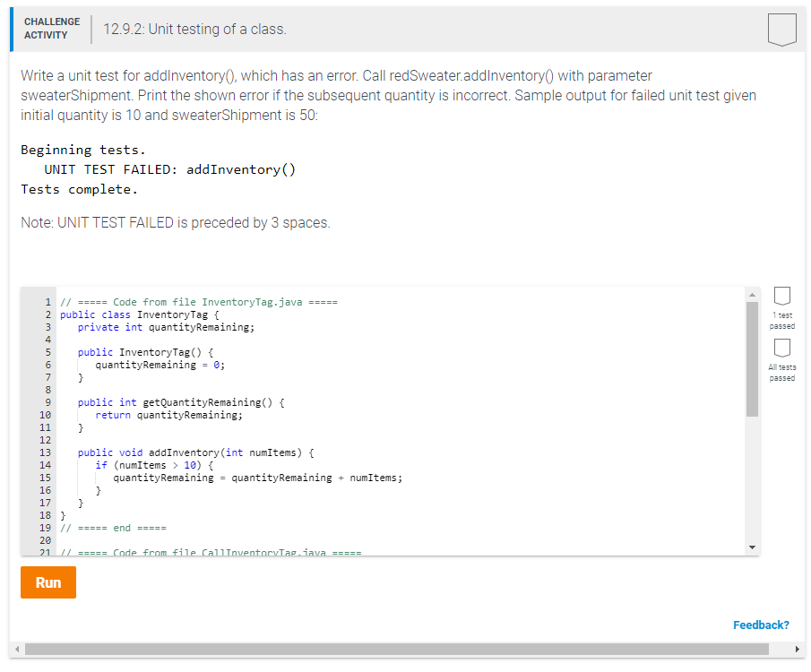Click sample output 'UNIT TEST FAILED: addInventory()'

pyautogui.click(x=169, y=169)
